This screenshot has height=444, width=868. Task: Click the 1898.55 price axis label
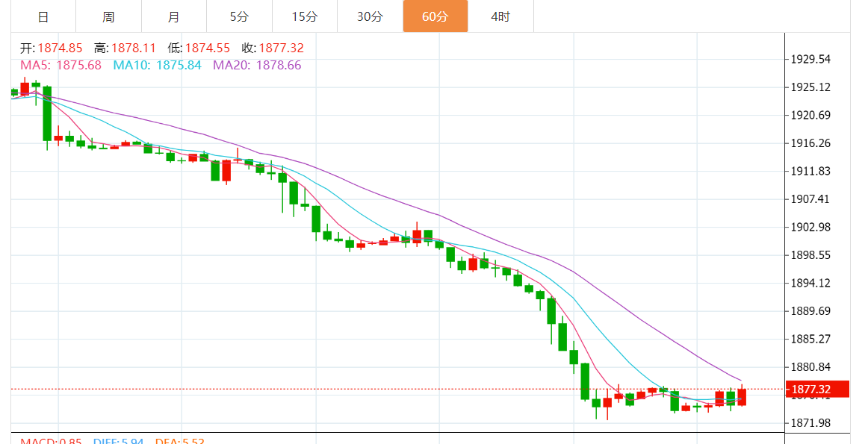810,255
